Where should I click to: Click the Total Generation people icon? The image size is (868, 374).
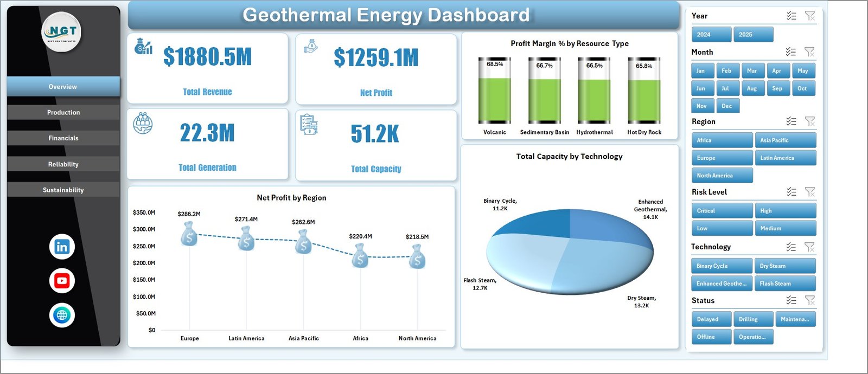point(143,124)
